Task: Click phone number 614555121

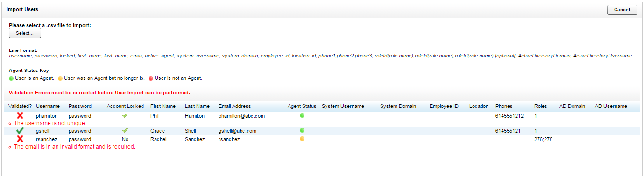Action: point(508,131)
